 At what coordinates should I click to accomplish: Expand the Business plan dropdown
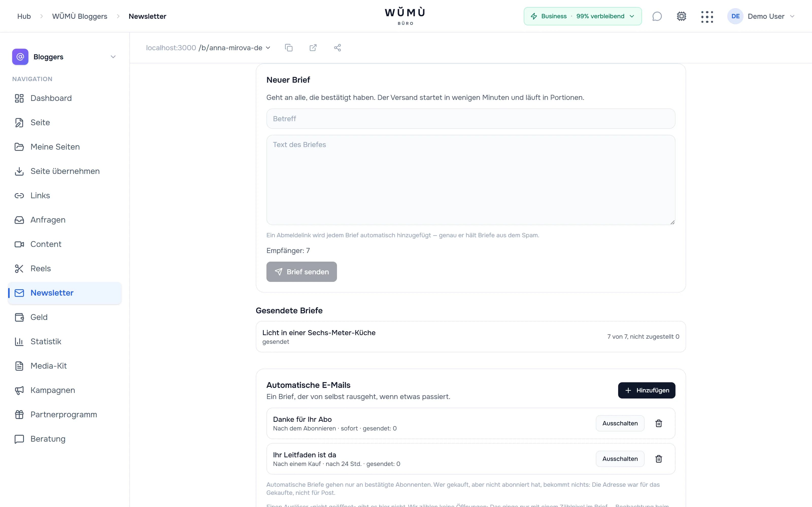pyautogui.click(x=583, y=16)
